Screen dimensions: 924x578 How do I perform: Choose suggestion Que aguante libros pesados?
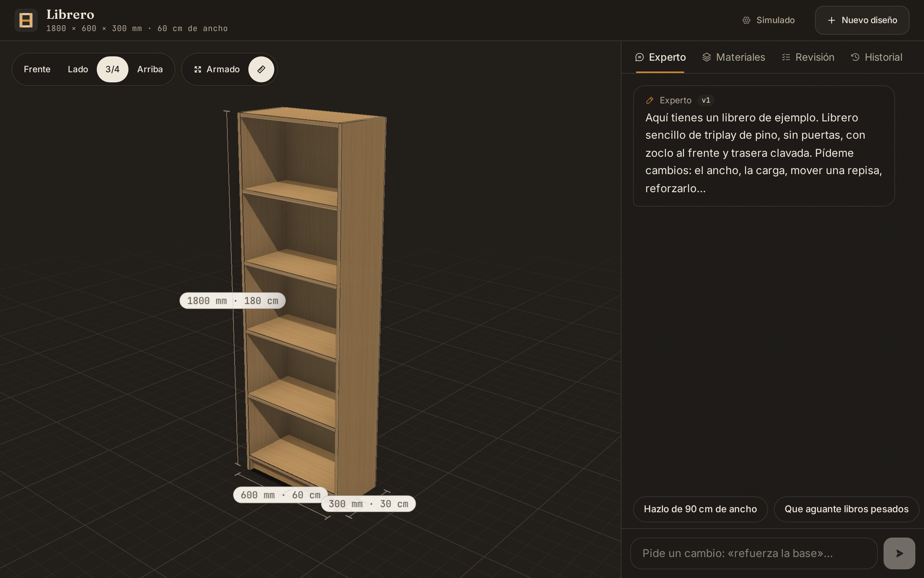point(846,509)
